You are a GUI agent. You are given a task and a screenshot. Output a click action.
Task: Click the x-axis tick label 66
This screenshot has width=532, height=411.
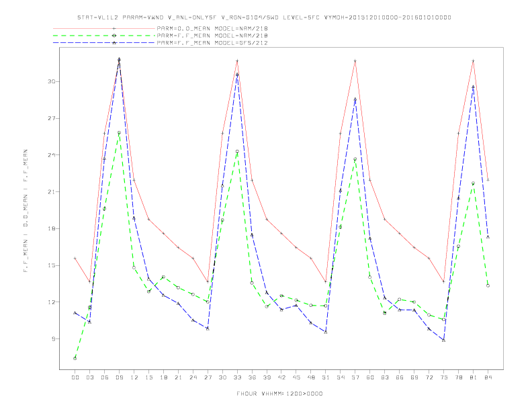click(x=400, y=377)
